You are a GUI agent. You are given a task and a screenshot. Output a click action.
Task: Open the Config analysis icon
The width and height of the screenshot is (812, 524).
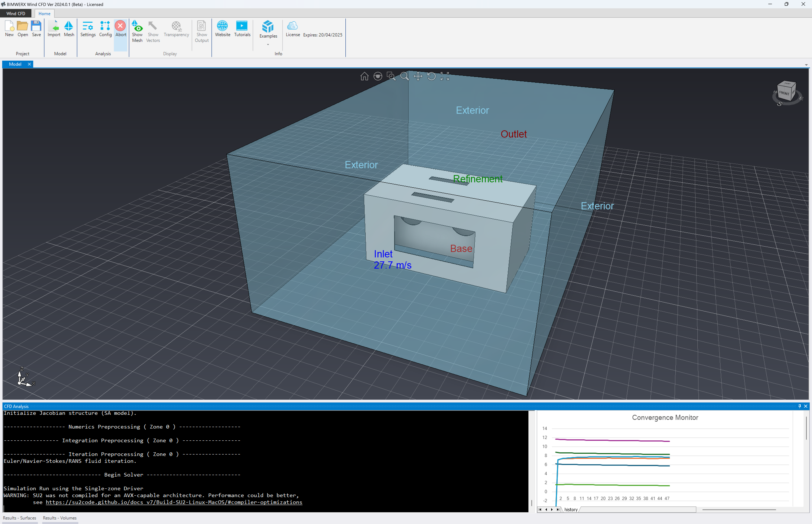pyautogui.click(x=105, y=29)
